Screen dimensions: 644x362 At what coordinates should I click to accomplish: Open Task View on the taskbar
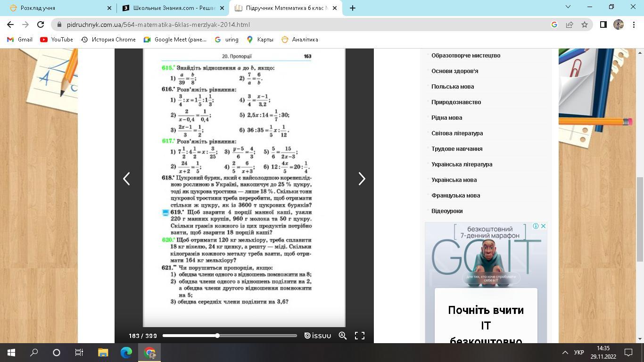point(79,353)
